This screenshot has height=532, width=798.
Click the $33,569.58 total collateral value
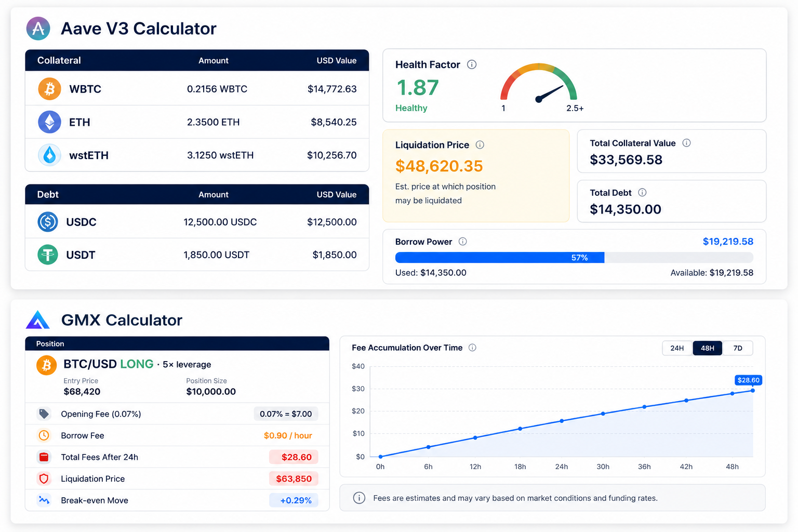click(x=626, y=159)
